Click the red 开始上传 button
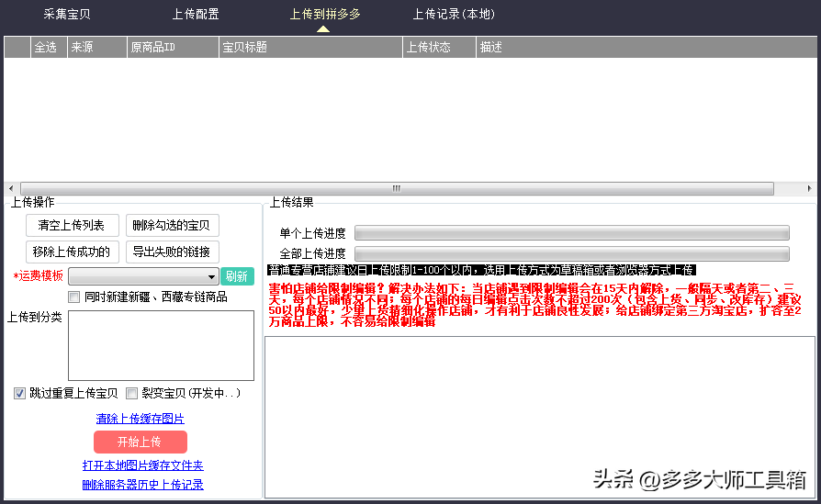Viewport: 821px width, 504px height. 141,442
